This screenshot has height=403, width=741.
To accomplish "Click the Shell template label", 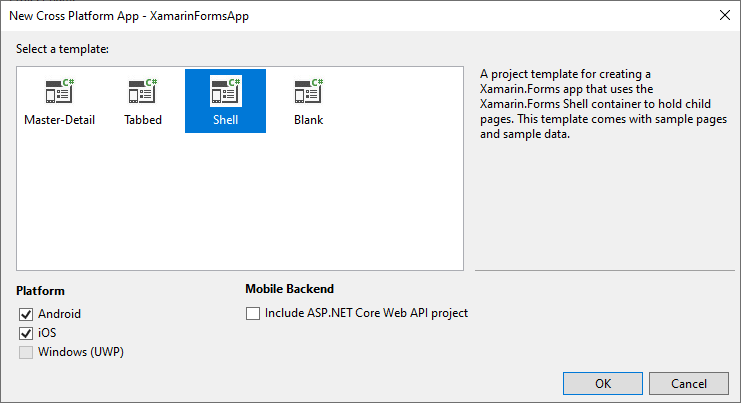I will 225,120.
